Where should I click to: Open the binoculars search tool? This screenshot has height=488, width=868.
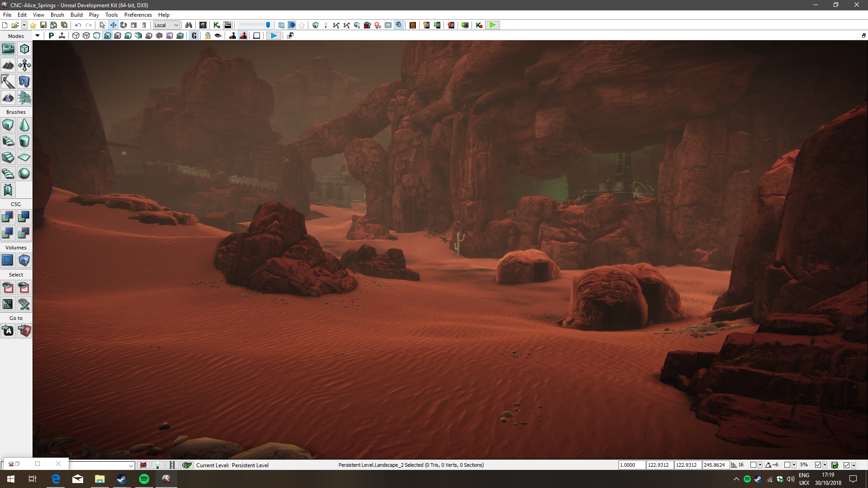pos(189,25)
